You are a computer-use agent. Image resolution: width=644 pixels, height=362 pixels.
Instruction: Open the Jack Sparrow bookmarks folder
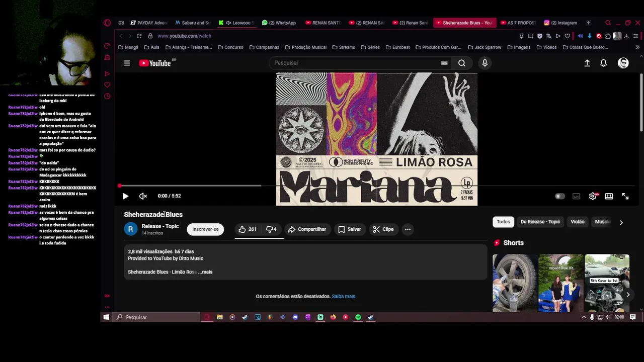coord(485,47)
